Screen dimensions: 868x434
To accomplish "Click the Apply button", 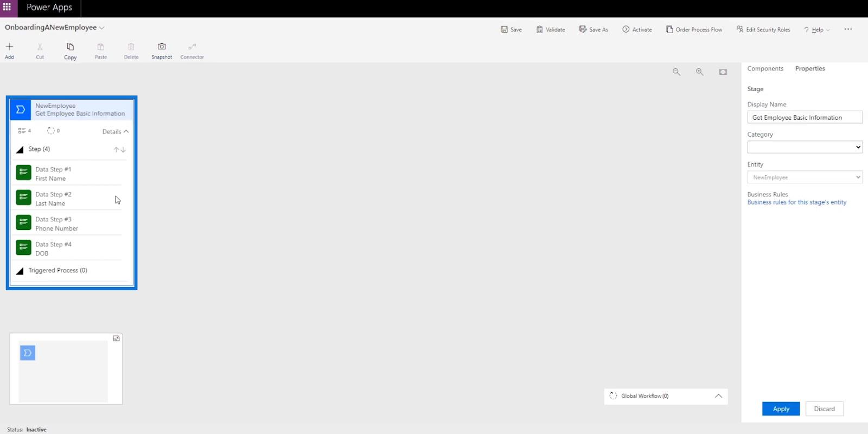I will 781,409.
